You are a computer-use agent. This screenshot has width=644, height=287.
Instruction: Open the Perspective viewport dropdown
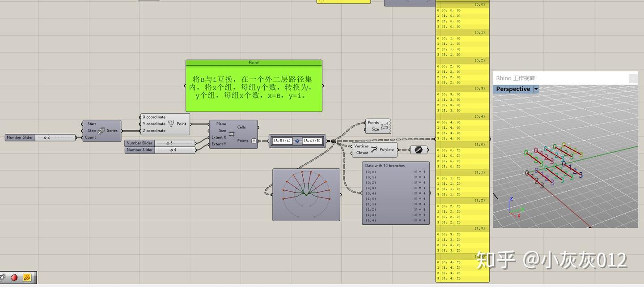point(536,89)
